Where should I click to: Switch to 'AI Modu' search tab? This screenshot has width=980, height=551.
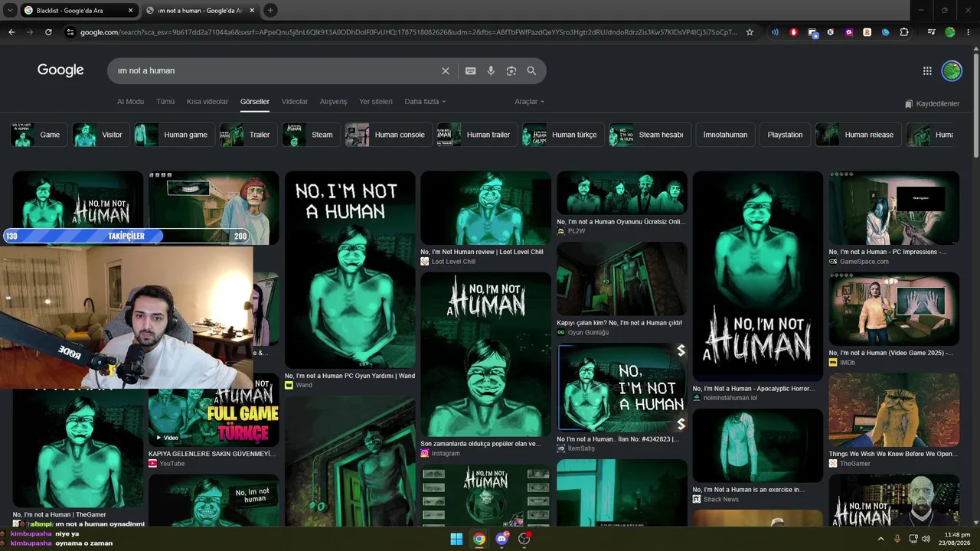click(x=130, y=102)
